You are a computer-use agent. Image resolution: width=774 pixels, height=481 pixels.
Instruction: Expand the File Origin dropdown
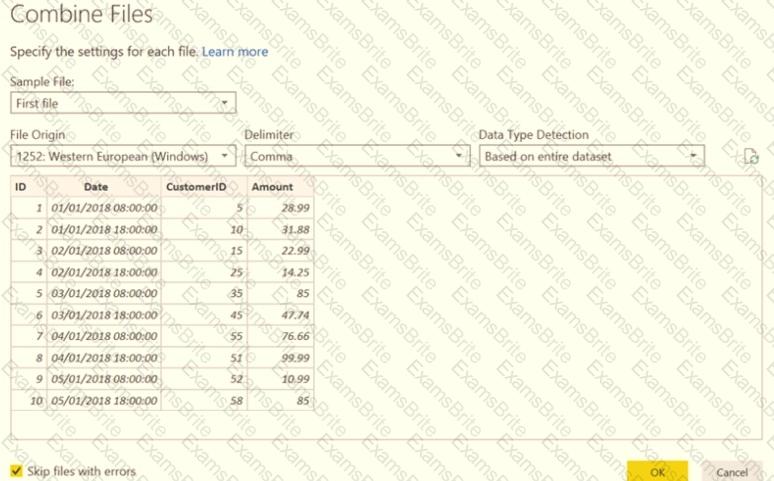(123, 156)
